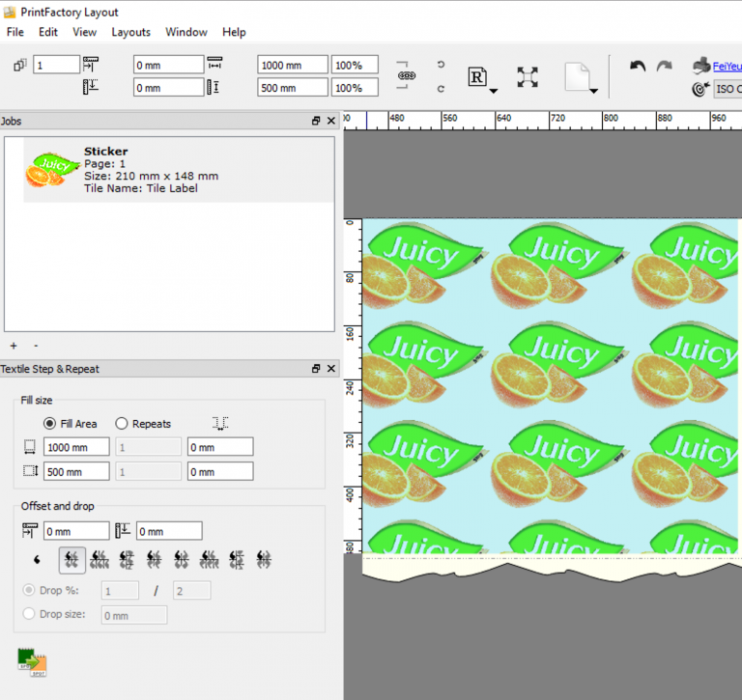Click the toolbar width field 1000 mm
The width and height of the screenshot is (742, 700).
tap(293, 65)
